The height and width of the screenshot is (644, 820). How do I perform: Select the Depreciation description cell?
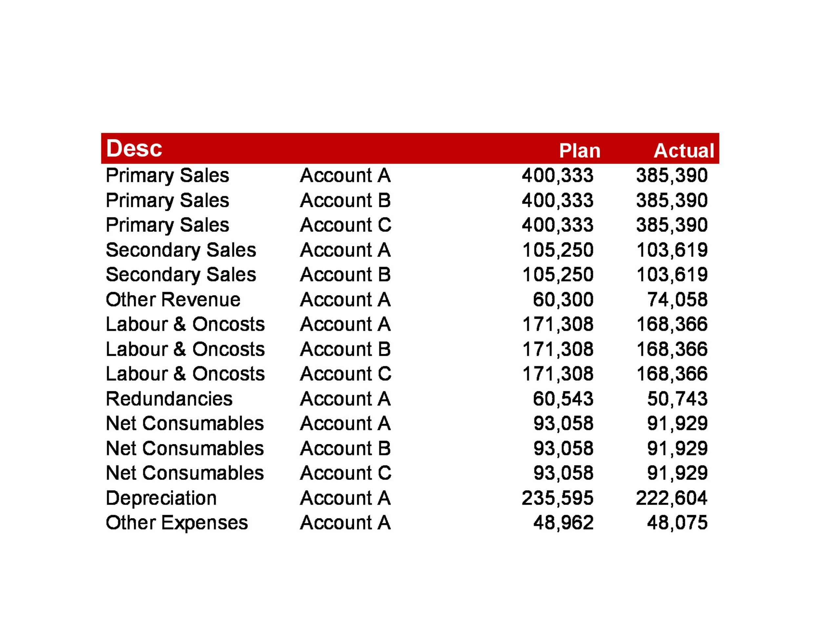[161, 498]
